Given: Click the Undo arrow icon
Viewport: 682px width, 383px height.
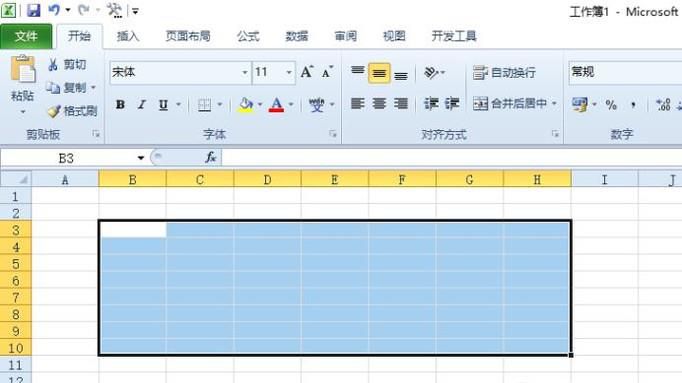Looking at the screenshot, I should pos(54,10).
